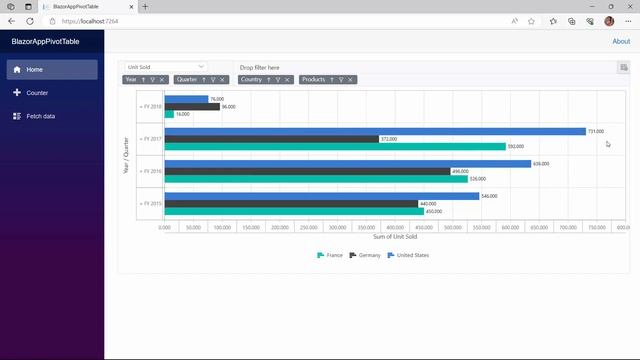
Task: Select the 496,000 Germany FY 2016 bar
Action: coord(307,171)
